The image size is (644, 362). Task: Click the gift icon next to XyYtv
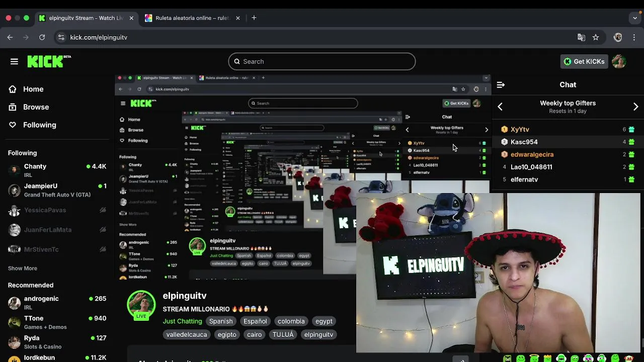click(631, 130)
